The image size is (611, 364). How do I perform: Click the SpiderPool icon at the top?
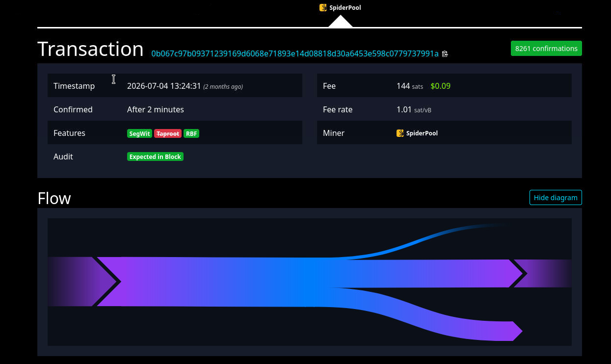(x=323, y=8)
